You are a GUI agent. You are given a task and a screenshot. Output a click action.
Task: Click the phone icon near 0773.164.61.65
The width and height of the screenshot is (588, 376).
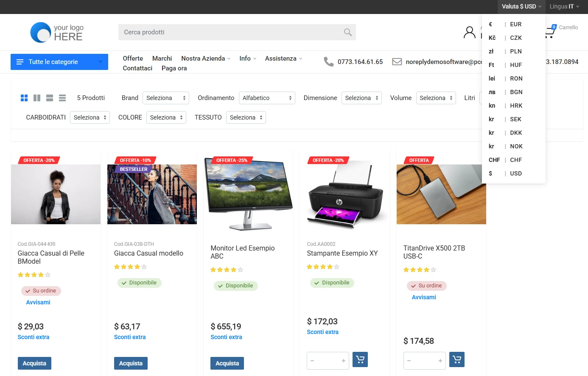[329, 62]
